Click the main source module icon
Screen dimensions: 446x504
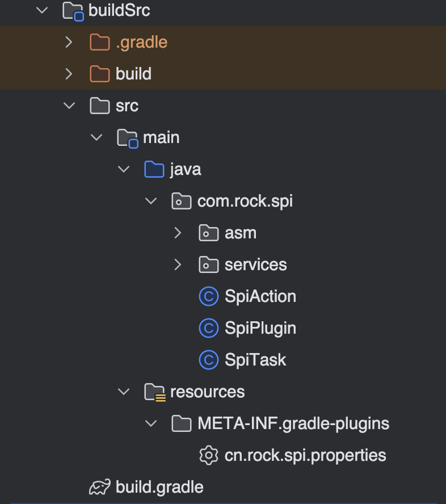click(127, 137)
